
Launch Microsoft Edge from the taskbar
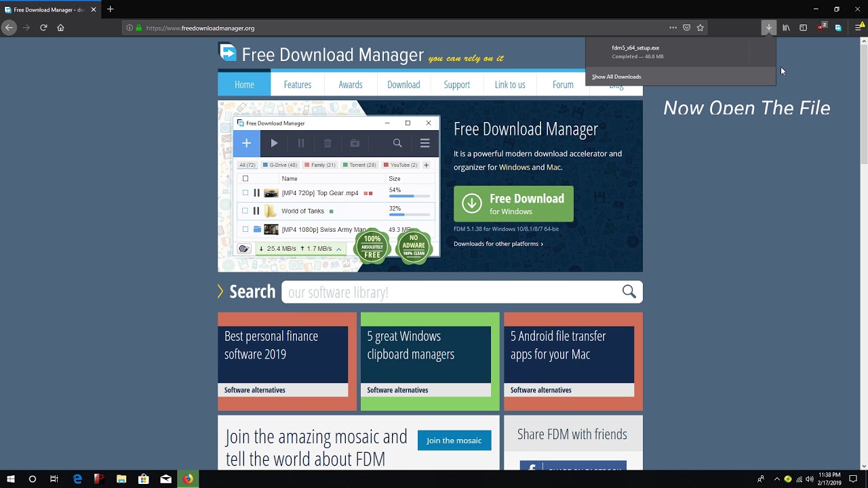click(77, 479)
